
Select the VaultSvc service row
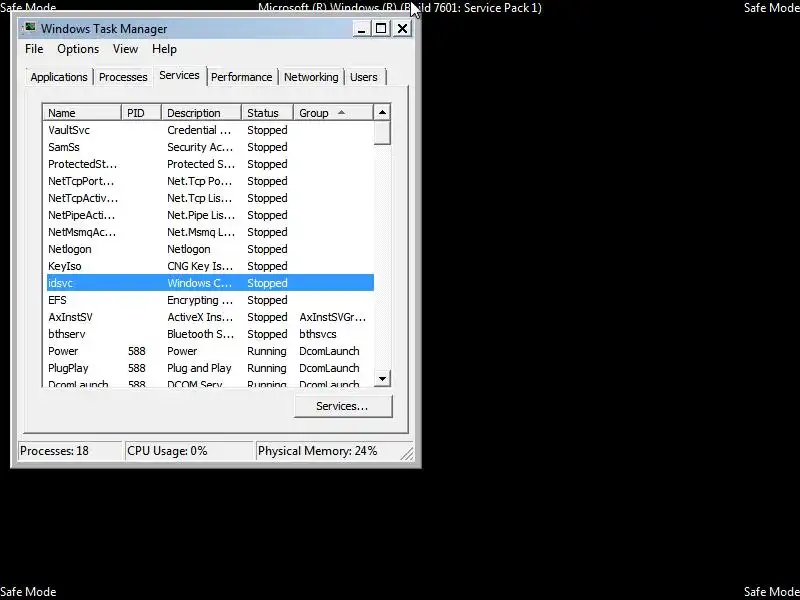[x=210, y=130]
